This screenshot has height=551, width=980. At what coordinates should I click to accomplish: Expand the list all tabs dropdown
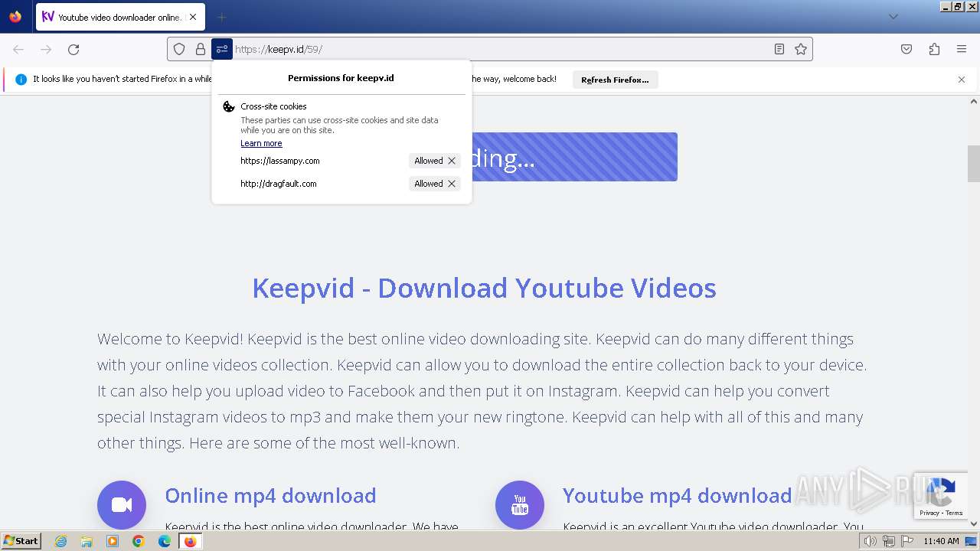point(893,17)
